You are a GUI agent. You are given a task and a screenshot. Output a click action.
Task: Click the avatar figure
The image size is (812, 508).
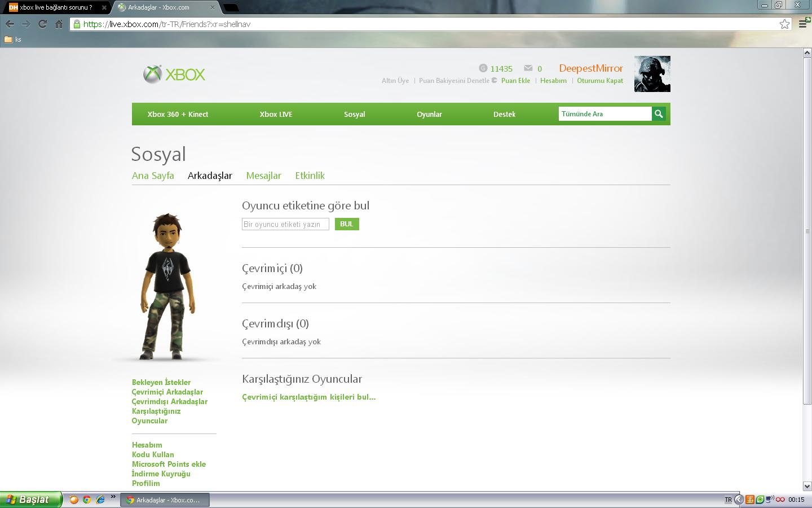pyautogui.click(x=167, y=286)
